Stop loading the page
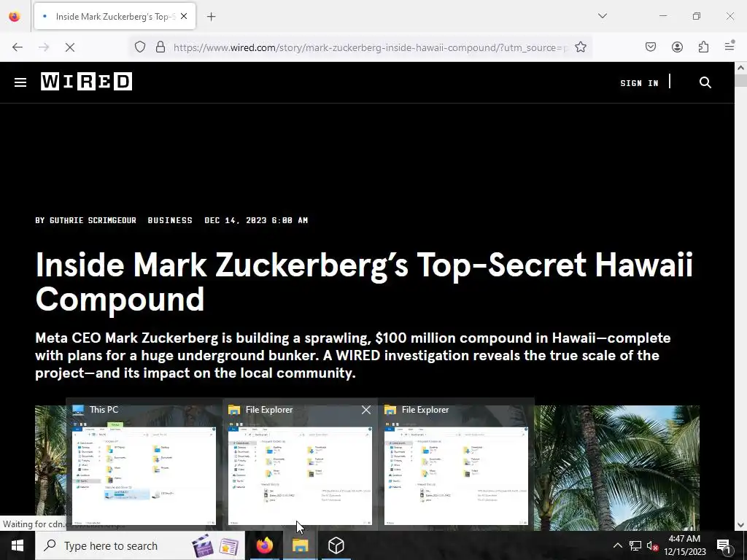747x560 pixels. (x=70, y=47)
